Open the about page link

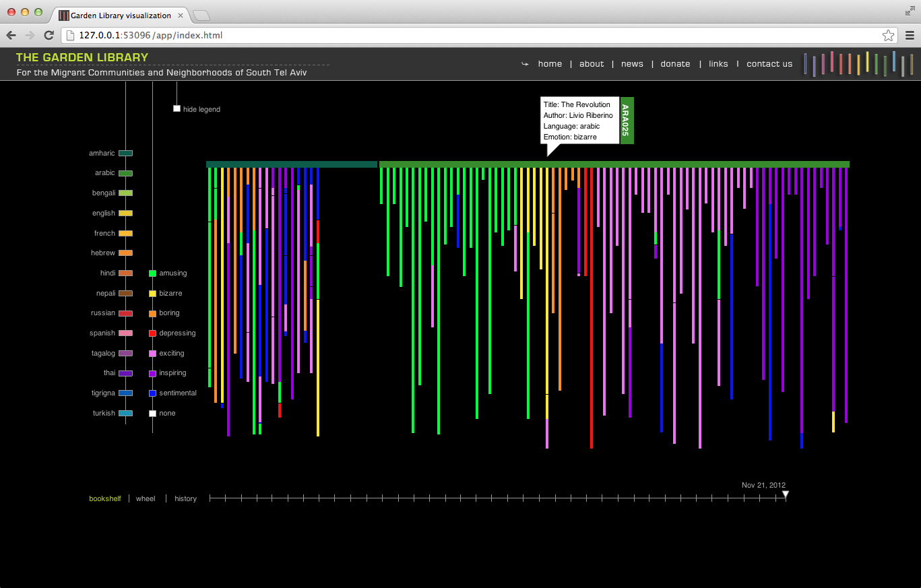(592, 64)
